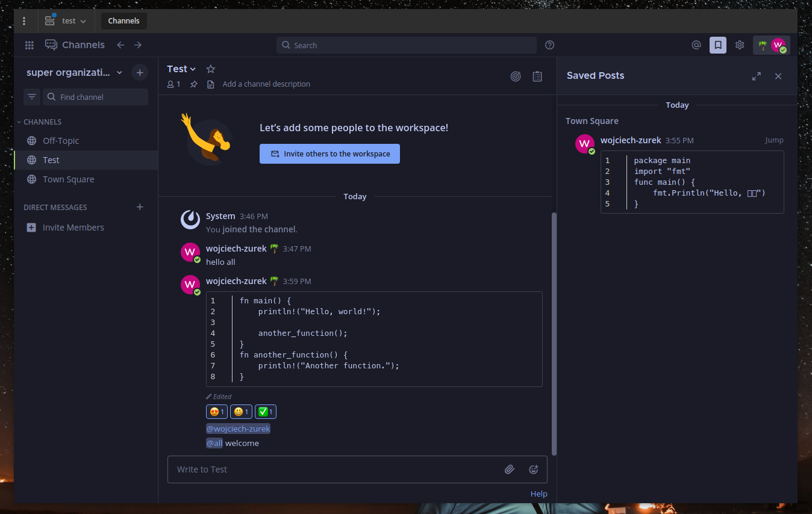Close the Saved Posts panel
This screenshot has height=514, width=812.
pos(778,76)
